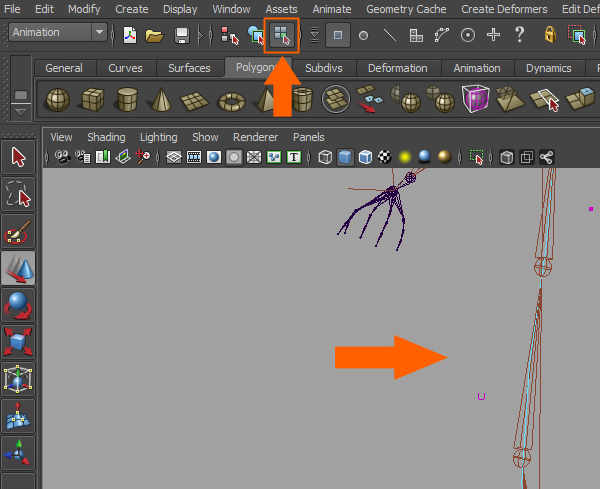Select by object type mode icon
Viewport: 600px width, 489px height.
(x=256, y=35)
